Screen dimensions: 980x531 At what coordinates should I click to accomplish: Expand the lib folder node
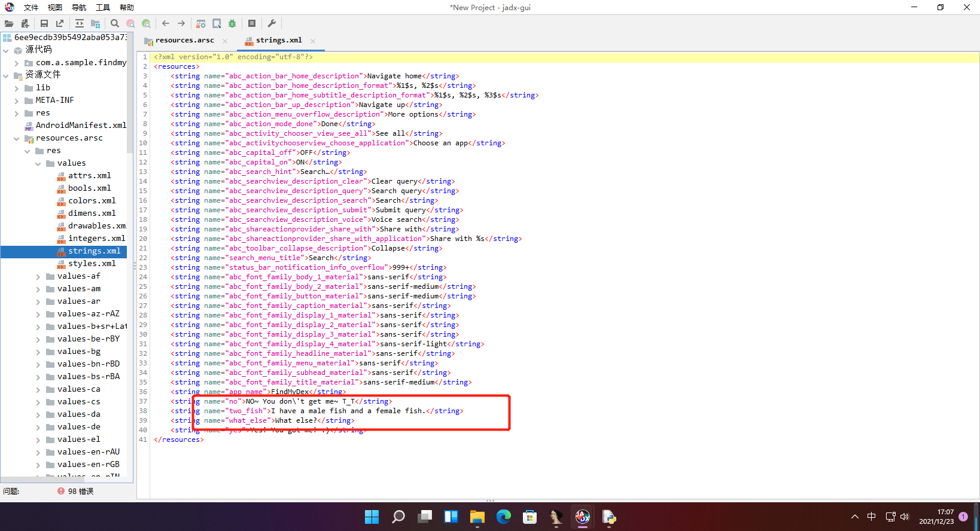point(17,88)
